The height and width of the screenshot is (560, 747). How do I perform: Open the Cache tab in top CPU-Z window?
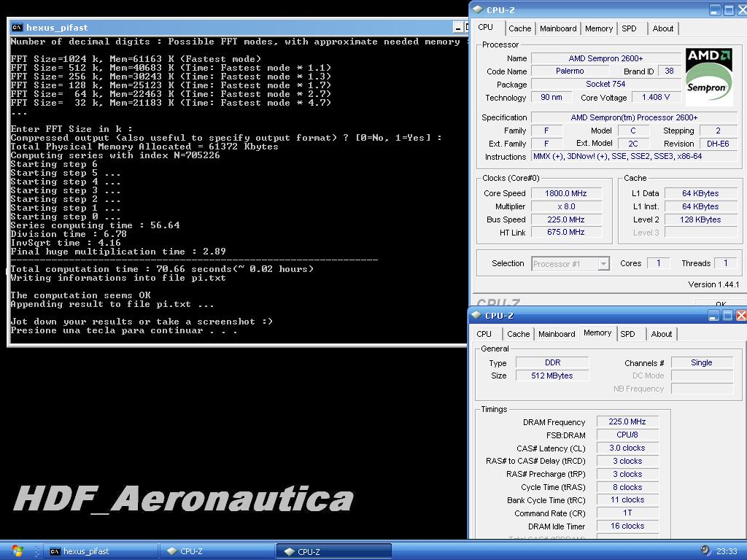coord(519,28)
